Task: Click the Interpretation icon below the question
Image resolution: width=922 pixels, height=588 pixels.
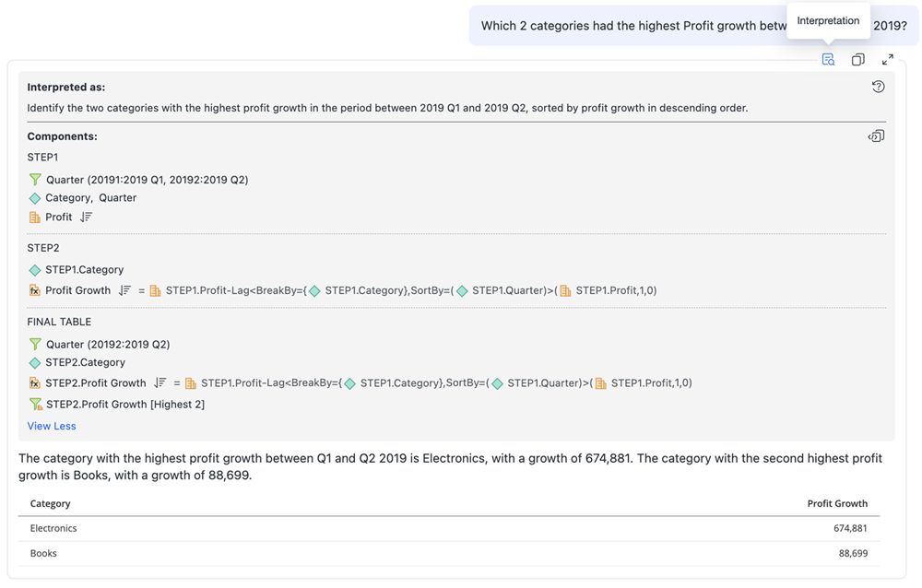Action: (x=828, y=60)
